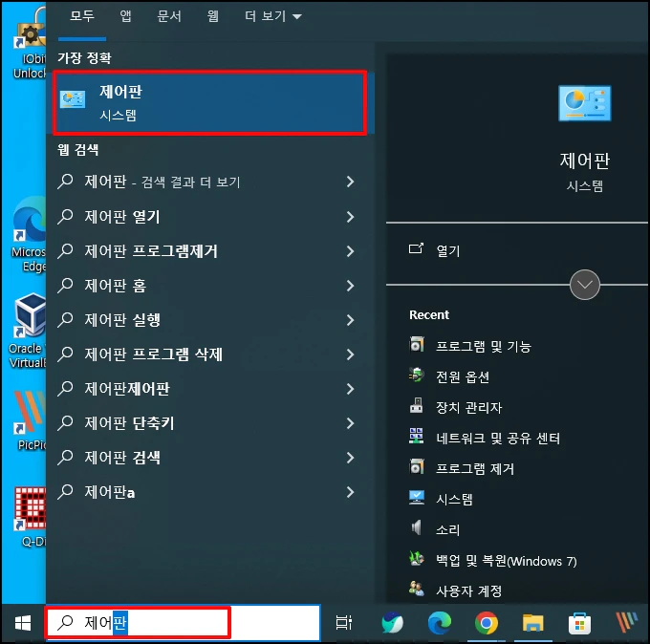Launch Google Chrome from the taskbar

(x=487, y=623)
